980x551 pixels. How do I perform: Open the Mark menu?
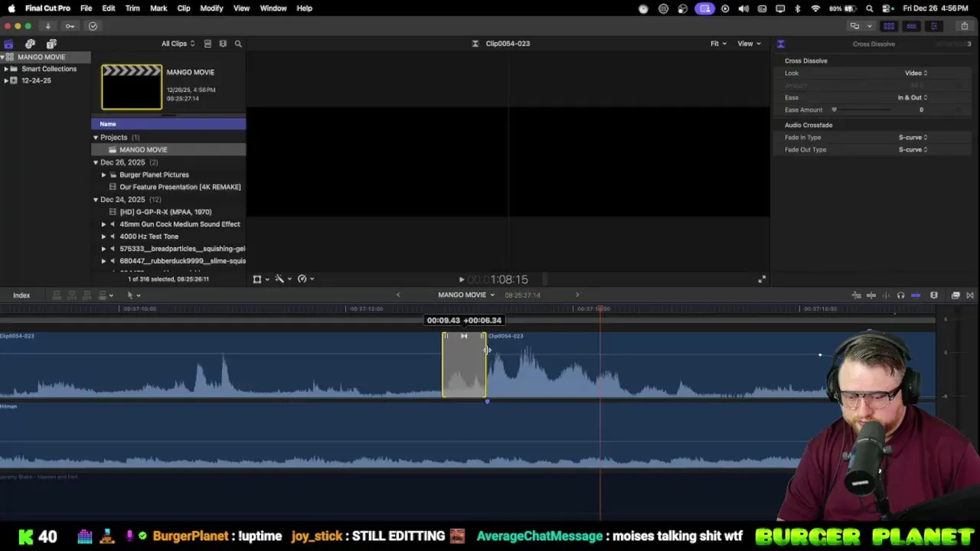pos(158,8)
